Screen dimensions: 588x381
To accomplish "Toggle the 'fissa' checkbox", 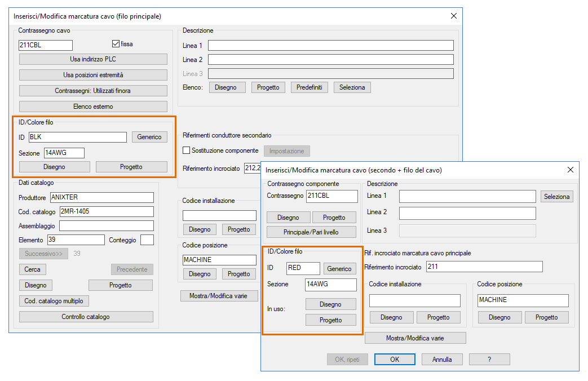I will [x=116, y=44].
